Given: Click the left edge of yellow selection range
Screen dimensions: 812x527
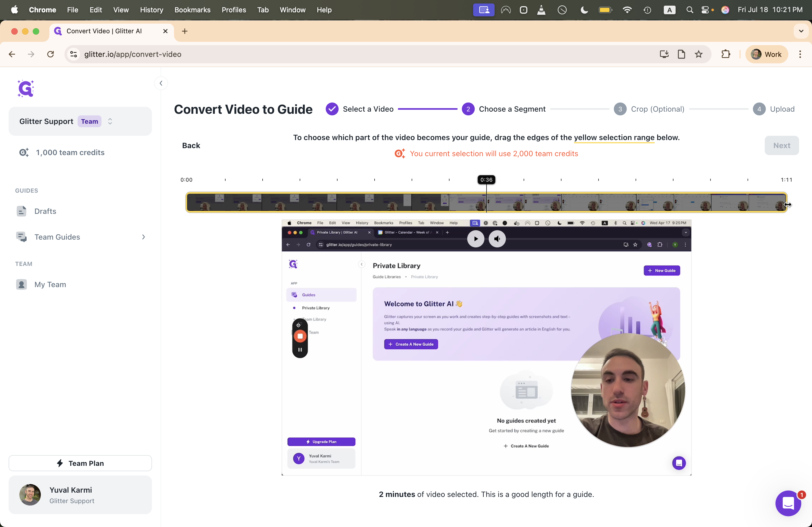Looking at the screenshot, I should (x=187, y=203).
